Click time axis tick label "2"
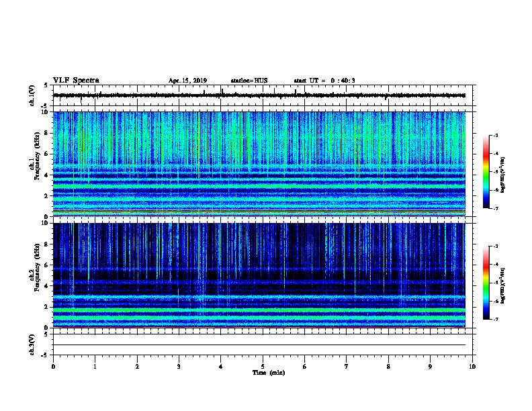The width and height of the screenshot is (532, 411). click(x=137, y=367)
